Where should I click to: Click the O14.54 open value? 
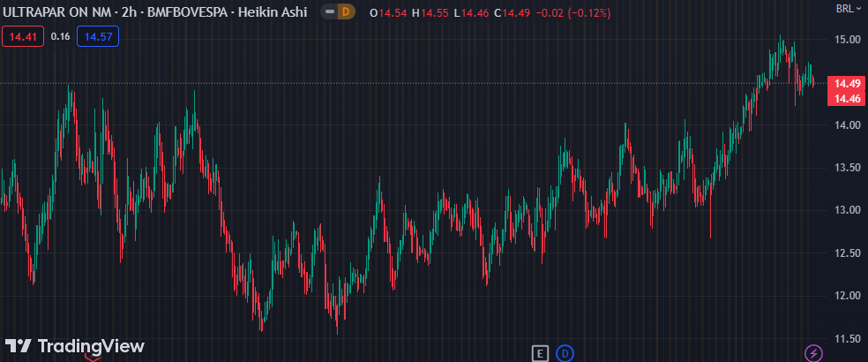click(x=389, y=12)
